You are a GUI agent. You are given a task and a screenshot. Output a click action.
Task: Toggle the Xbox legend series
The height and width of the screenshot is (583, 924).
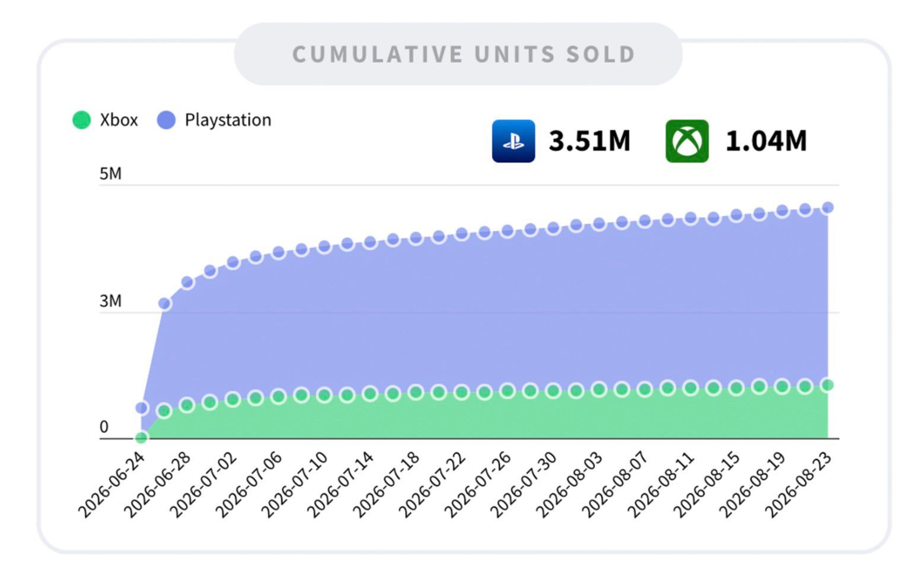point(105,120)
